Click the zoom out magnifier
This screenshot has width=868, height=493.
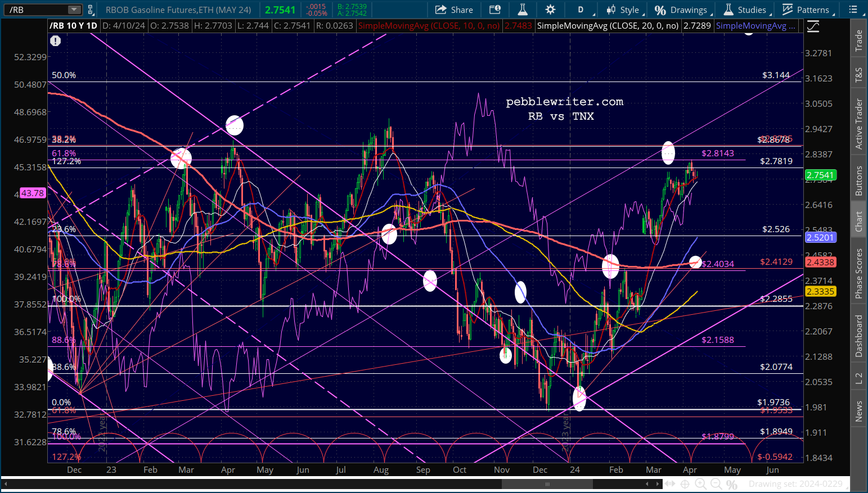click(716, 484)
